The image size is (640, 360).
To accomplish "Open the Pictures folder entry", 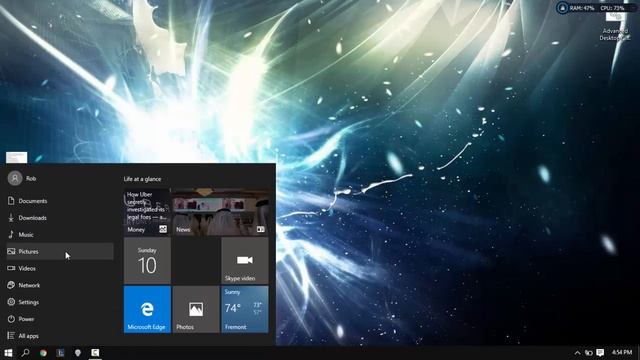I will coord(60,251).
